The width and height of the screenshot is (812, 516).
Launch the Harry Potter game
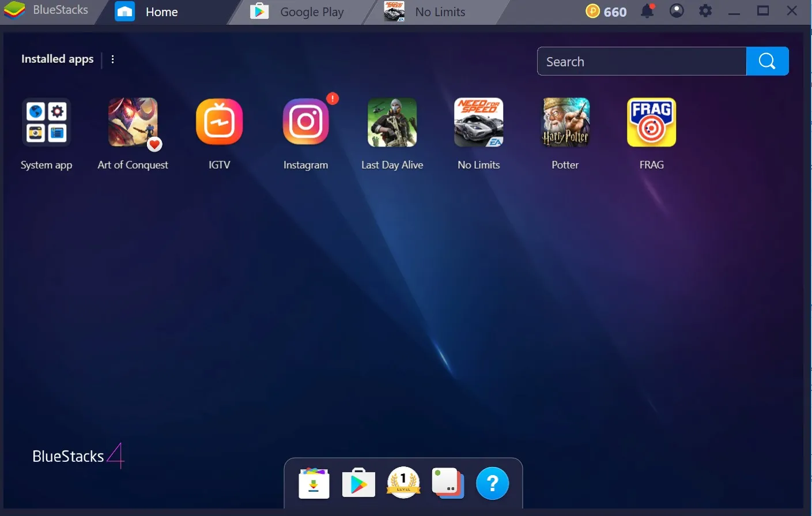coord(565,122)
